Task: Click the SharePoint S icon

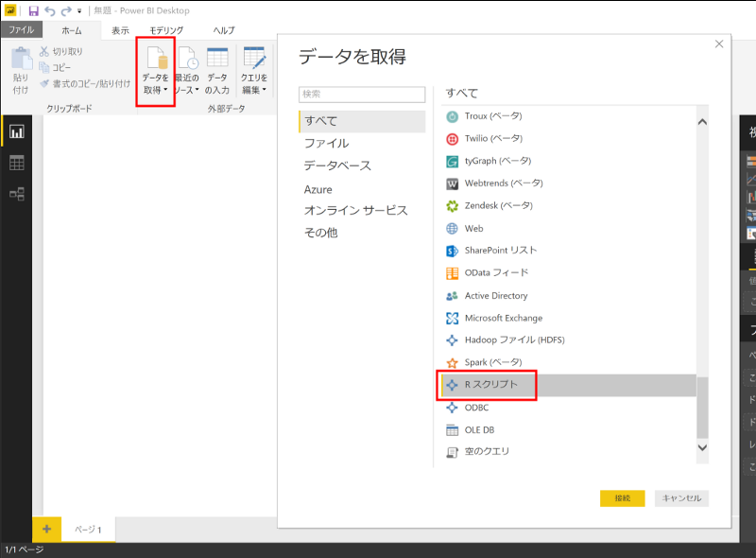Action: (x=452, y=251)
